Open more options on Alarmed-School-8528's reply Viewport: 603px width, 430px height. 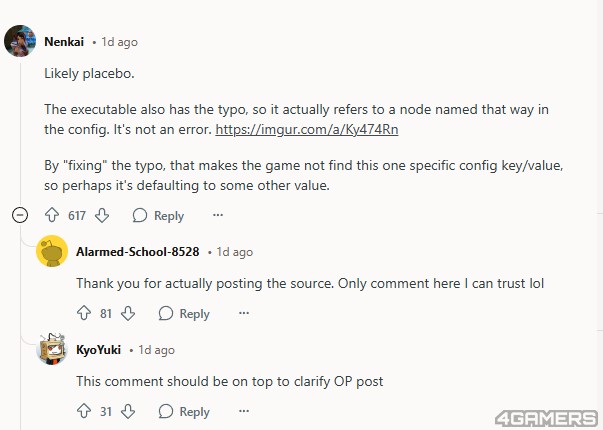244,313
